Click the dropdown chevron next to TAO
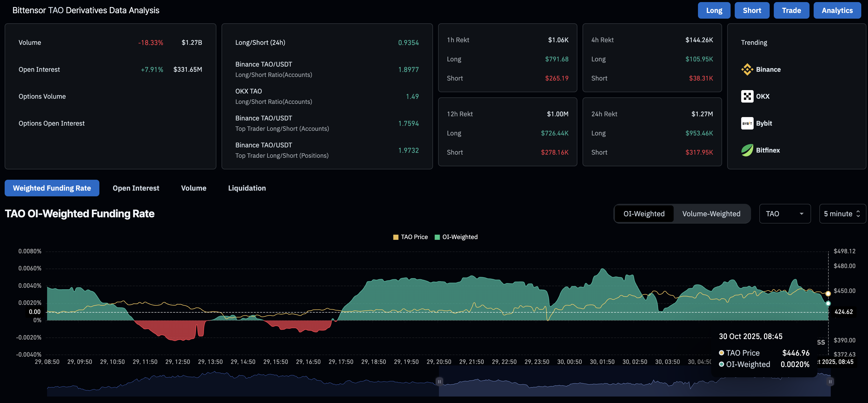 802,213
